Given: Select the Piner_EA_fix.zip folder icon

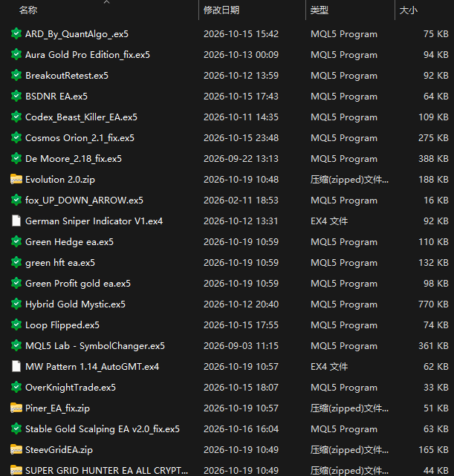Looking at the screenshot, I should (16, 408).
